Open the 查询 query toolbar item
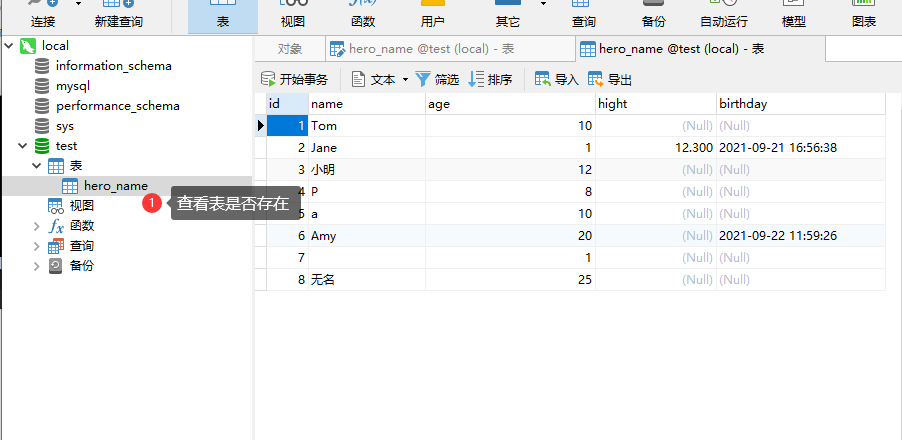 [x=583, y=16]
